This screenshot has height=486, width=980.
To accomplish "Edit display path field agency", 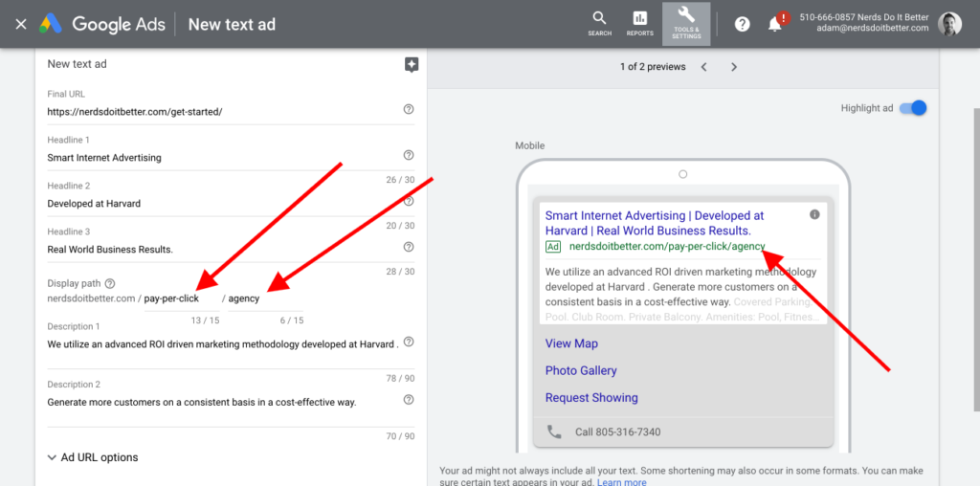I will pos(265,298).
